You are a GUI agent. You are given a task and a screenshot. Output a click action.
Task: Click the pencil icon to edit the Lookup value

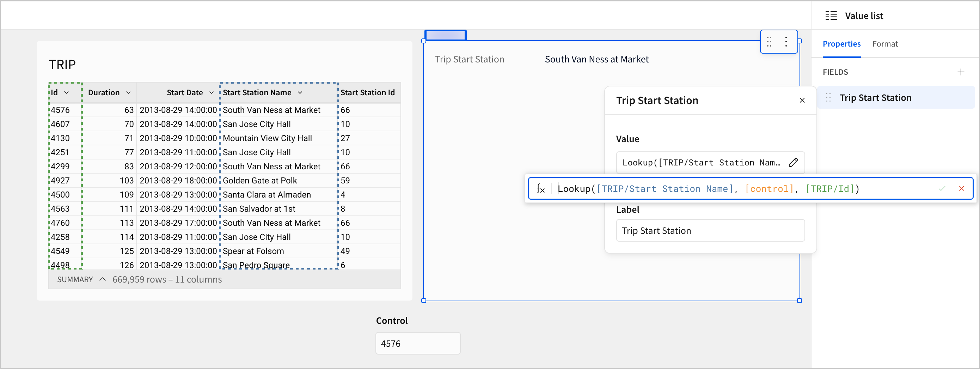click(x=794, y=163)
